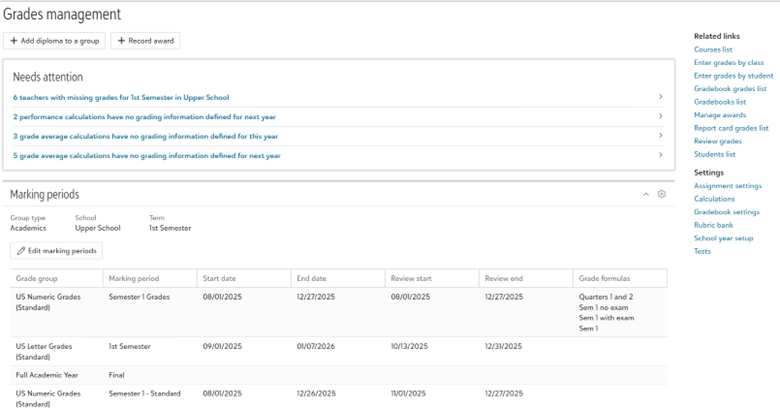Click the Record award button

(145, 41)
